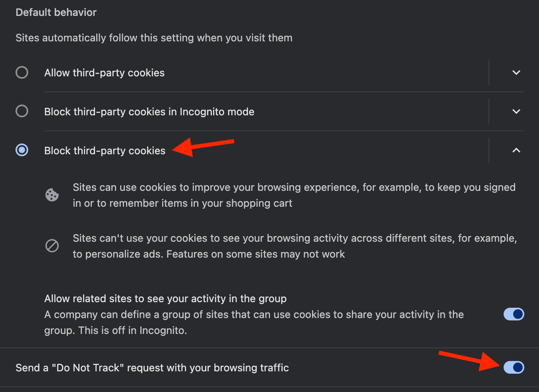
Task: Expand the Allow third-party cookies details
Action: [516, 72]
